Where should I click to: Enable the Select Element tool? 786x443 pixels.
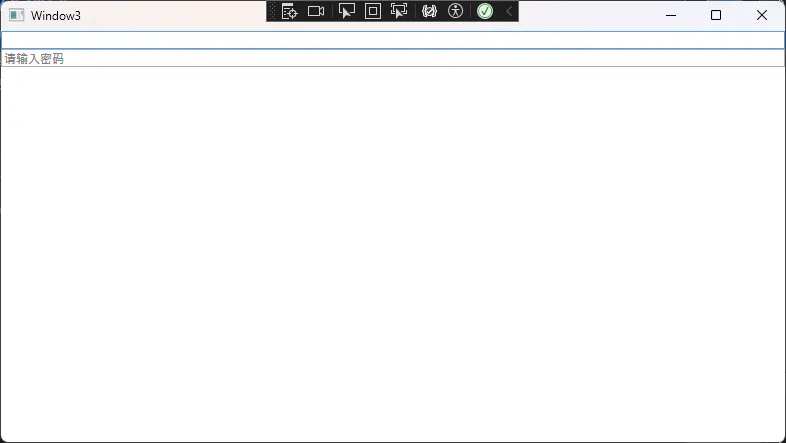point(347,12)
